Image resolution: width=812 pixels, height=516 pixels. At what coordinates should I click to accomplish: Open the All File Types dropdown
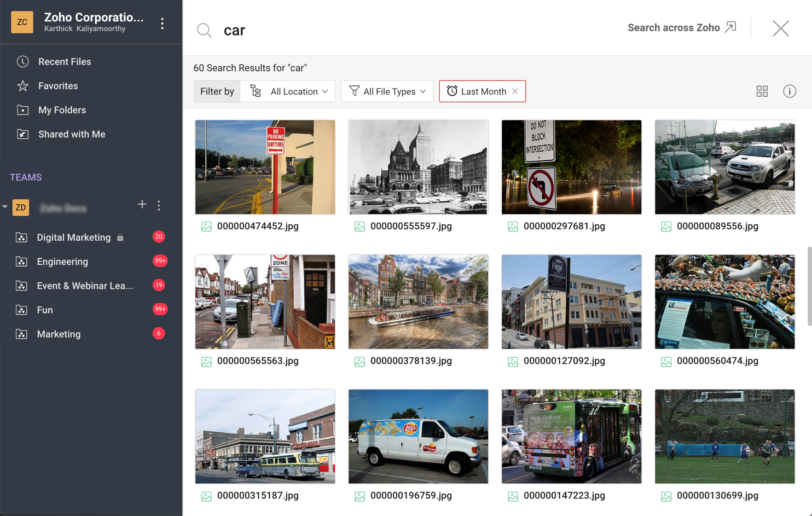pyautogui.click(x=387, y=91)
